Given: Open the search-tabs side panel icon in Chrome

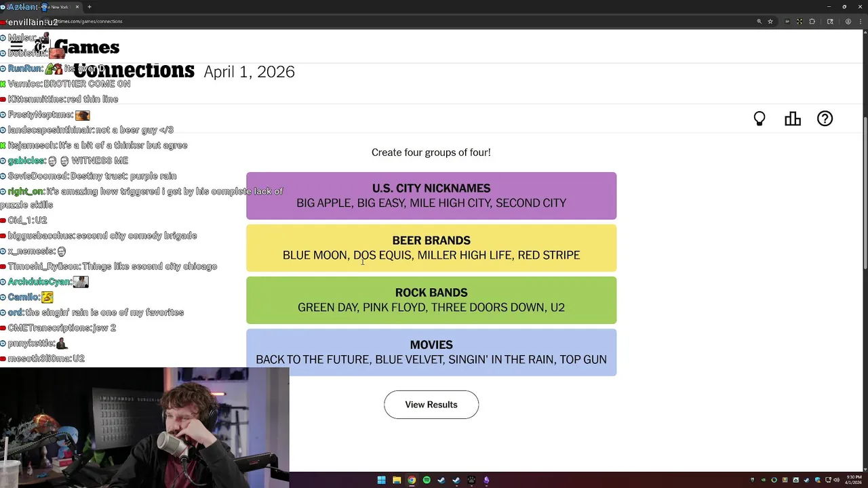Looking at the screenshot, I should pyautogui.click(x=830, y=22).
